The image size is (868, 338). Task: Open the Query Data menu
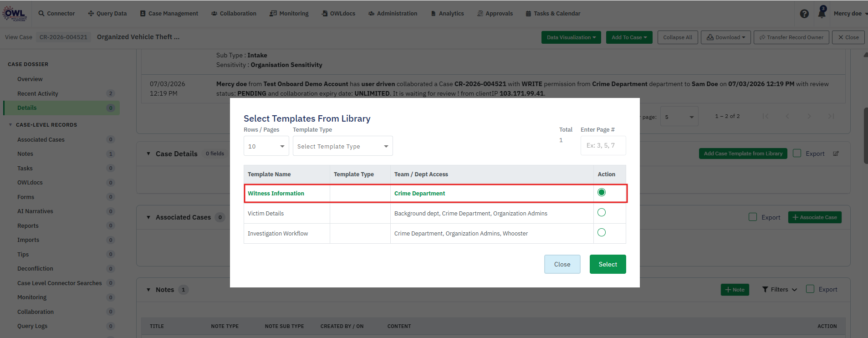tap(107, 14)
